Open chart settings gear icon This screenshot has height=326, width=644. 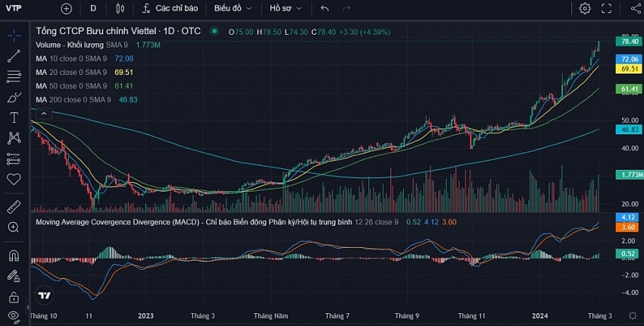[x=585, y=8]
